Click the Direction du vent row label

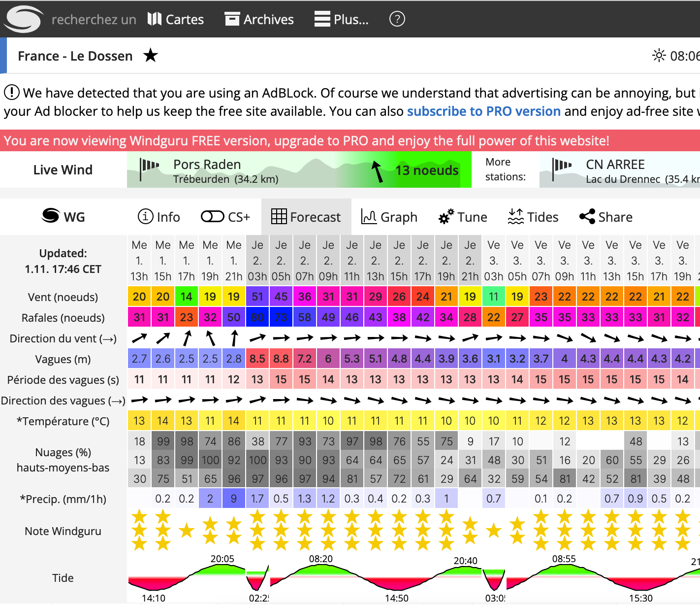[x=63, y=338]
